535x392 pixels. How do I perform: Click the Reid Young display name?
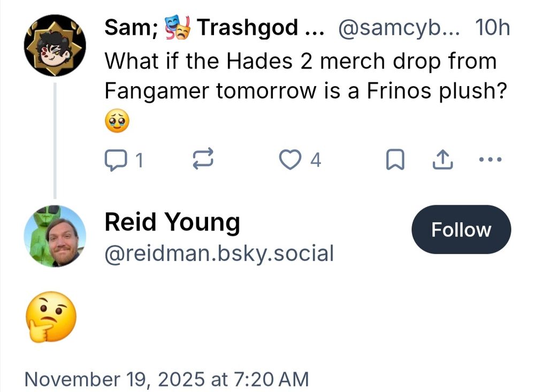click(x=172, y=222)
